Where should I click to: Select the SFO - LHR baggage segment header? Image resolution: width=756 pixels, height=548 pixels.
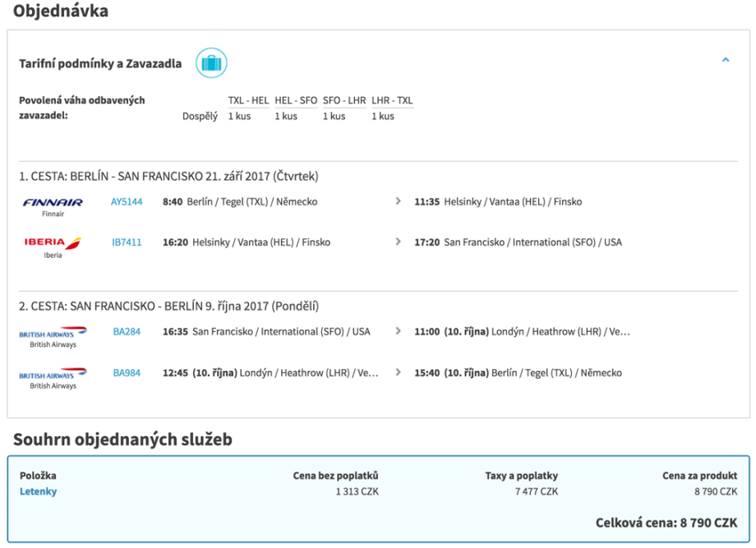[x=344, y=100]
